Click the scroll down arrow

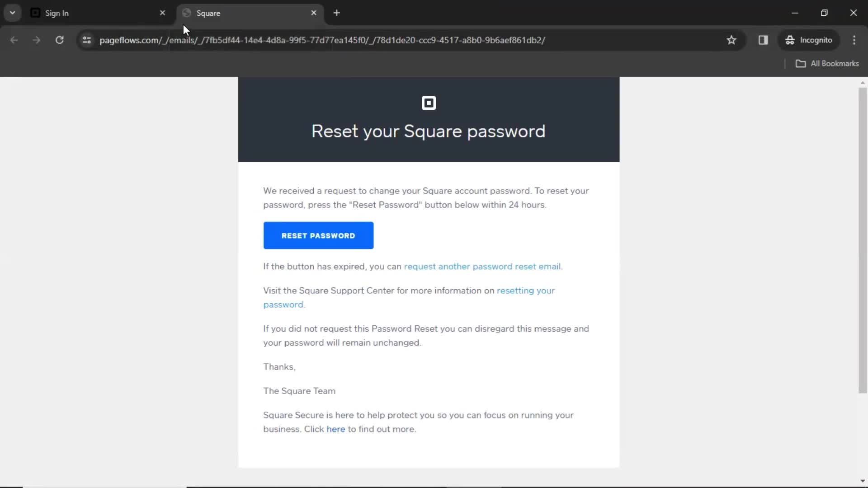point(863,481)
